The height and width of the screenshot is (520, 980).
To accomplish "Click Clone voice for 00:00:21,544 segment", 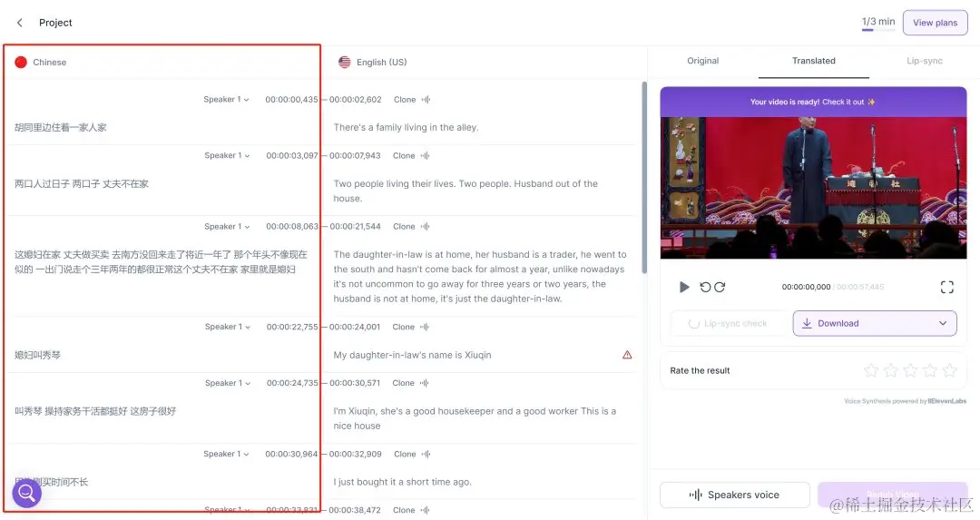I will point(411,226).
